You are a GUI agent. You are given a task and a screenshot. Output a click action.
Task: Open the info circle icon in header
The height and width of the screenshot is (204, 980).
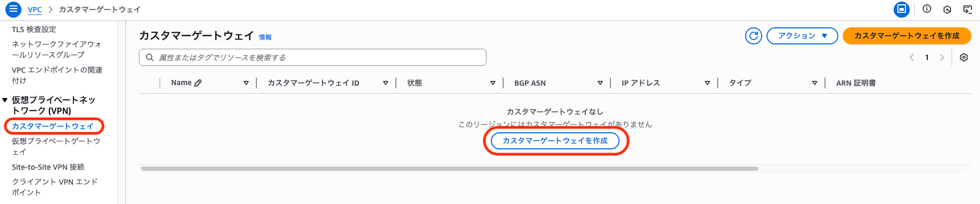(927, 9)
